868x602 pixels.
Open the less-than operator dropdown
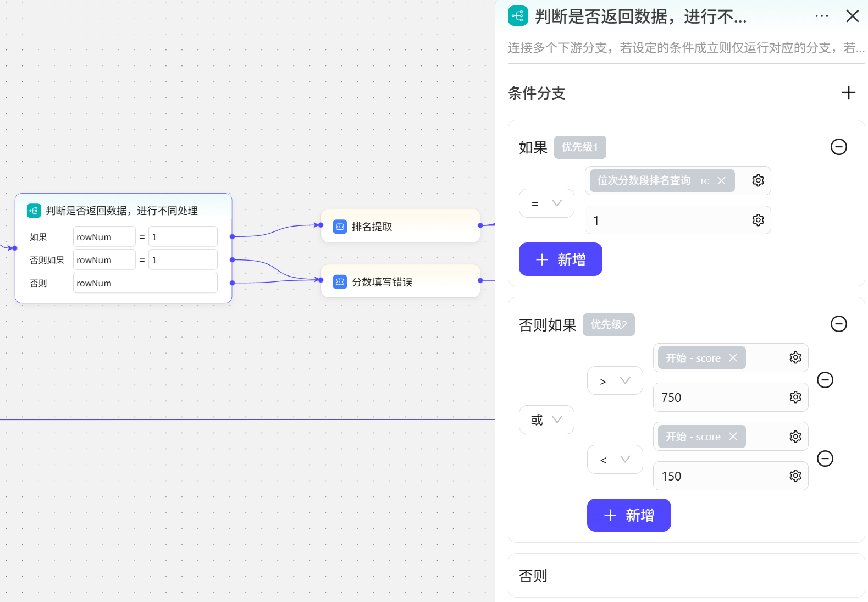(x=615, y=459)
